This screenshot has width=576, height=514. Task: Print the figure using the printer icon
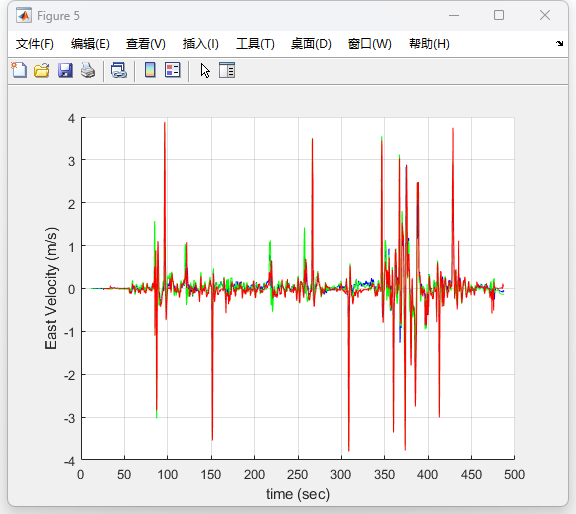click(x=88, y=70)
